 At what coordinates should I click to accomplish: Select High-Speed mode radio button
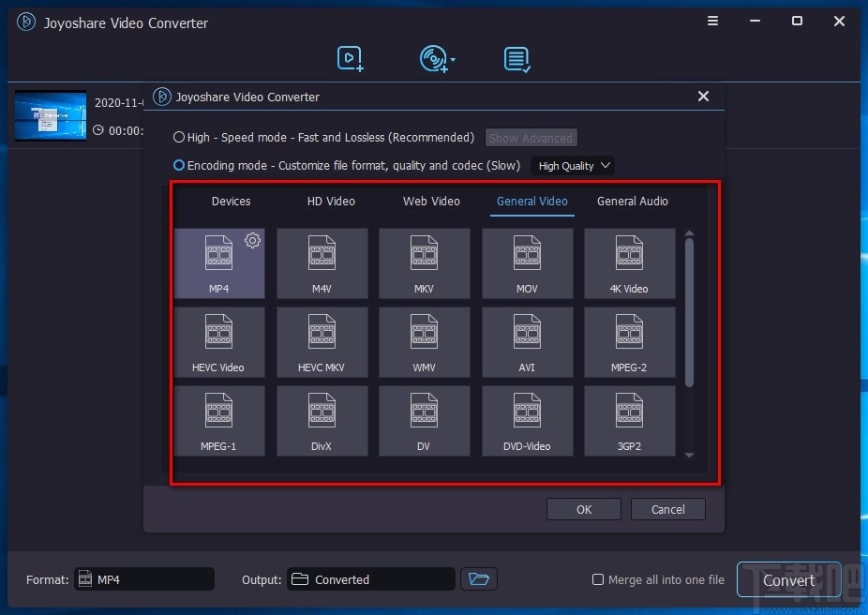click(x=179, y=137)
